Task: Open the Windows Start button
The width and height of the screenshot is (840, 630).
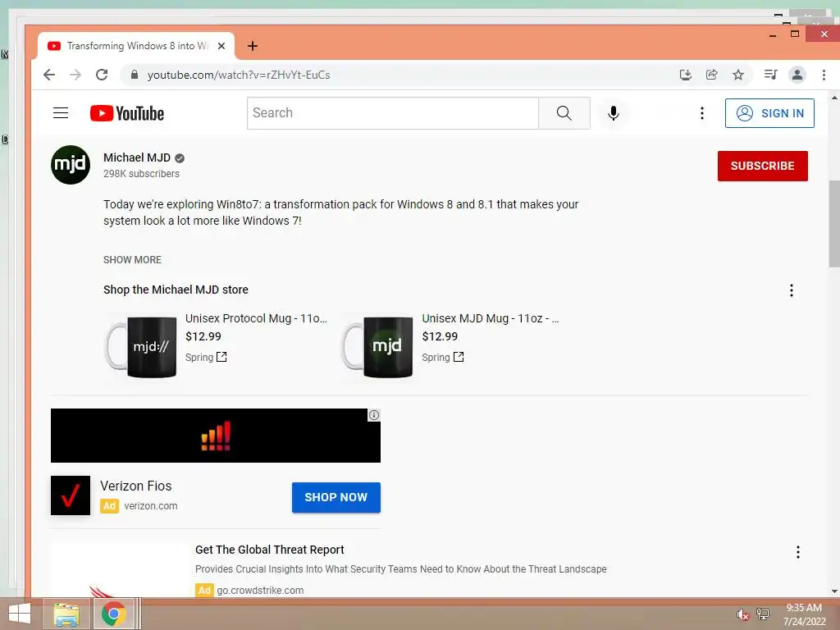Action: [x=20, y=614]
